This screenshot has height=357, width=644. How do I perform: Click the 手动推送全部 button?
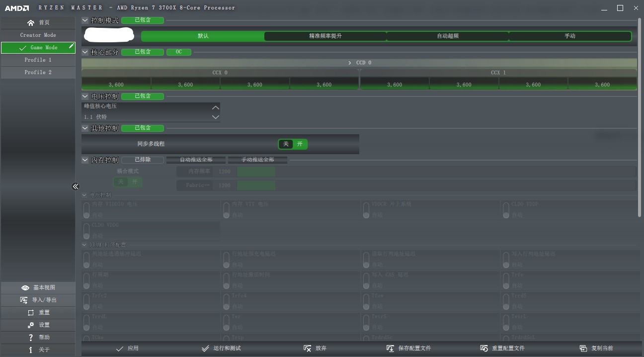tap(257, 160)
